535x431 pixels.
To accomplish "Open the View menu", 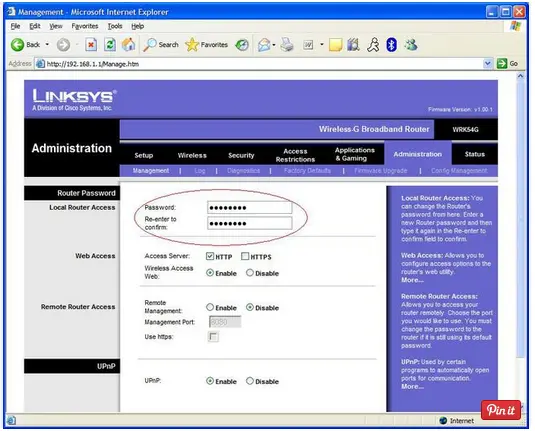I will pos(56,26).
